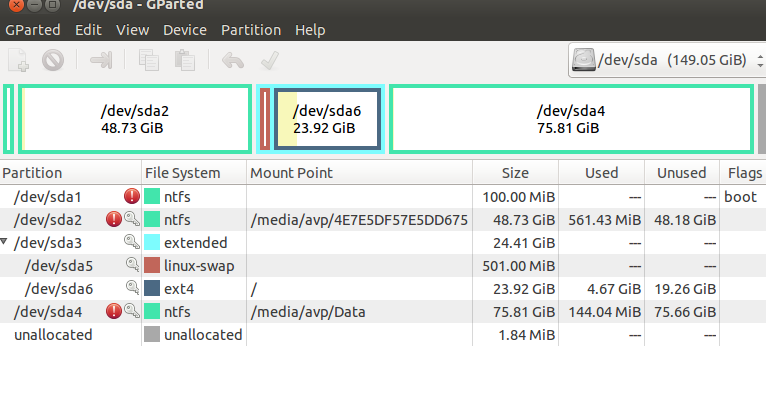Open the Device menu
This screenshot has height=399, width=766.
tap(185, 30)
